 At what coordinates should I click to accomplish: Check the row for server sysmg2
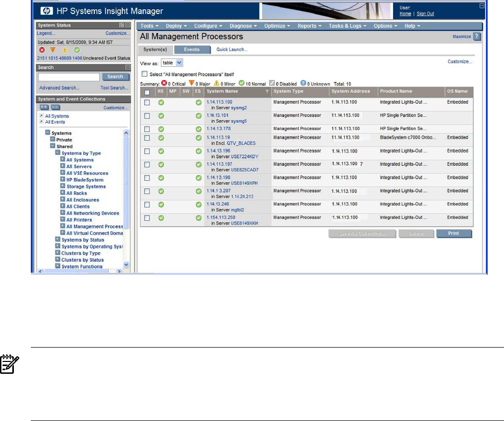coord(147,103)
